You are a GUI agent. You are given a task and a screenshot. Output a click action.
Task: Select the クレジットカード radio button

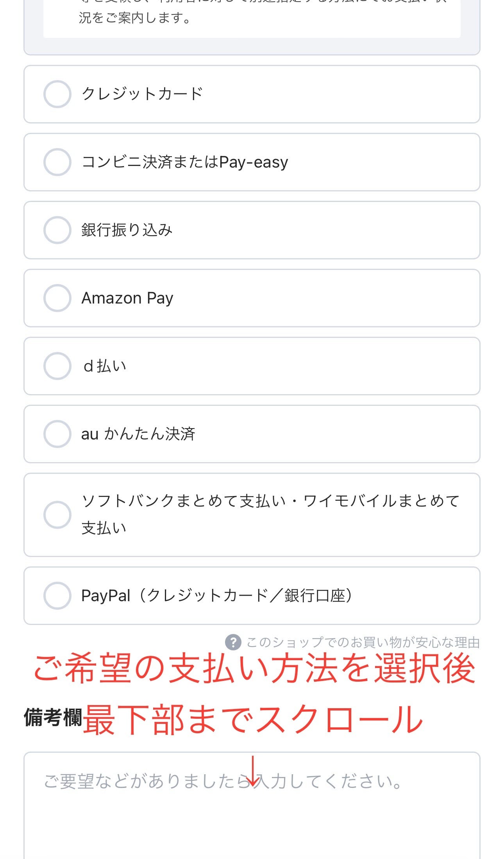pos(57,94)
